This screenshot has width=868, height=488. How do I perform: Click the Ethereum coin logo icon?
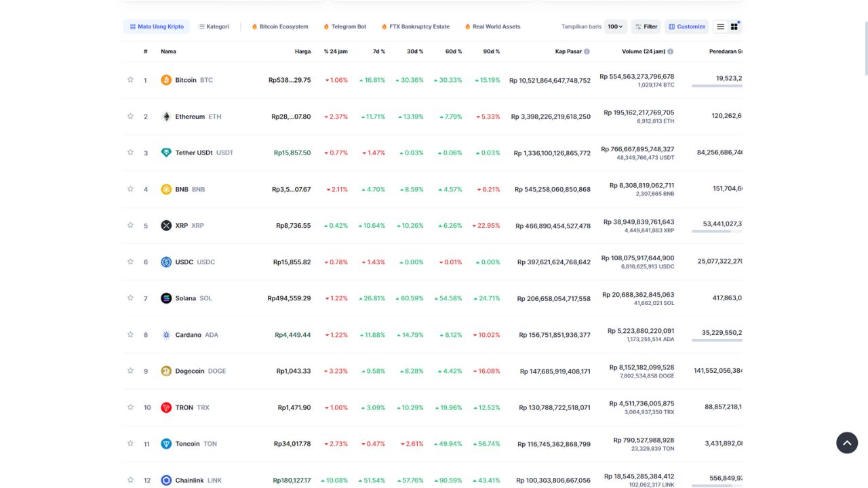(x=166, y=117)
